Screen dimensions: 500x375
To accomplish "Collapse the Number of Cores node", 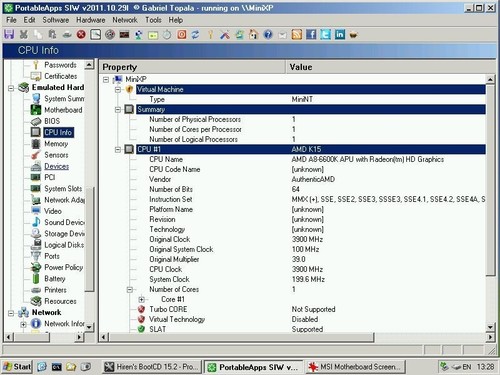I will tap(130, 290).
